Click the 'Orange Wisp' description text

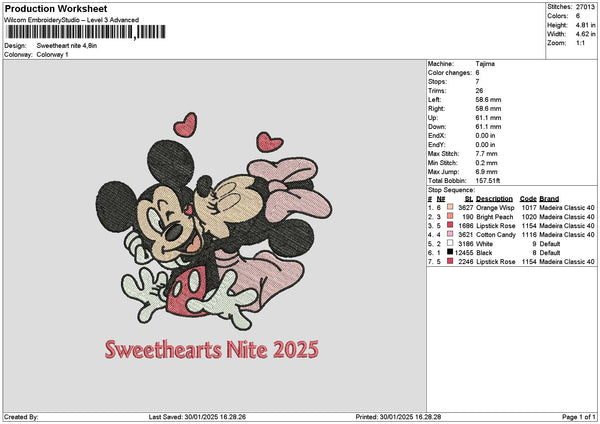[x=495, y=208]
